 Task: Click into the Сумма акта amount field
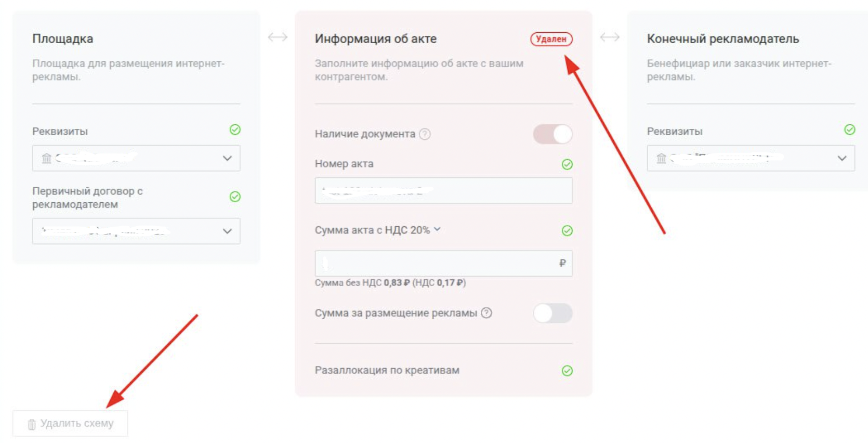click(x=437, y=263)
